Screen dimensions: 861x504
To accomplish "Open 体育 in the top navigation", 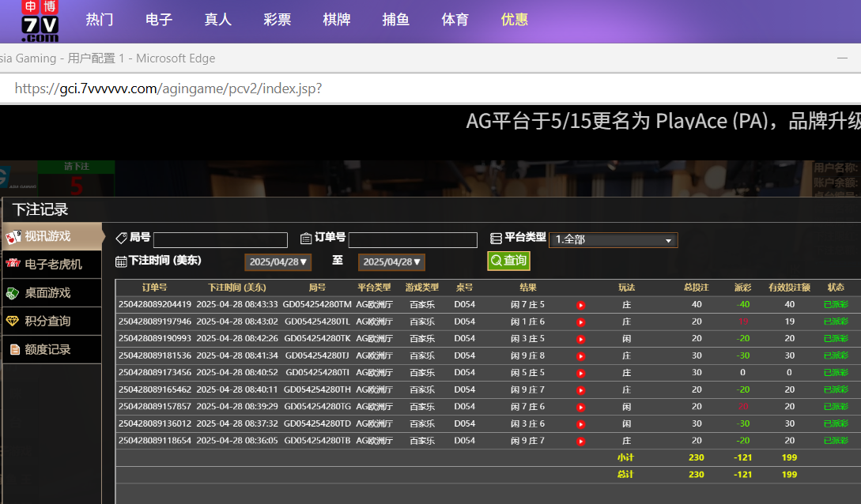I will click(x=455, y=20).
